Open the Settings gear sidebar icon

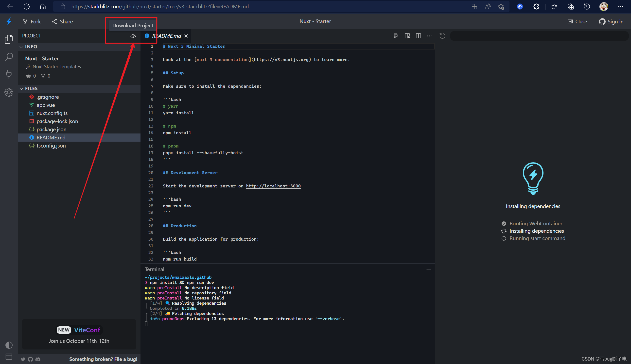9,93
